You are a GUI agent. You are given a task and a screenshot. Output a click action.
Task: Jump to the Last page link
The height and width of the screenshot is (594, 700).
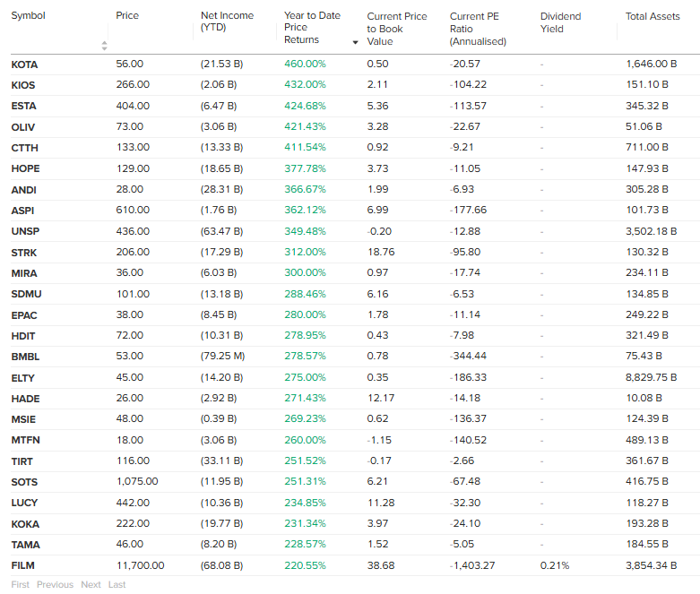(x=117, y=584)
